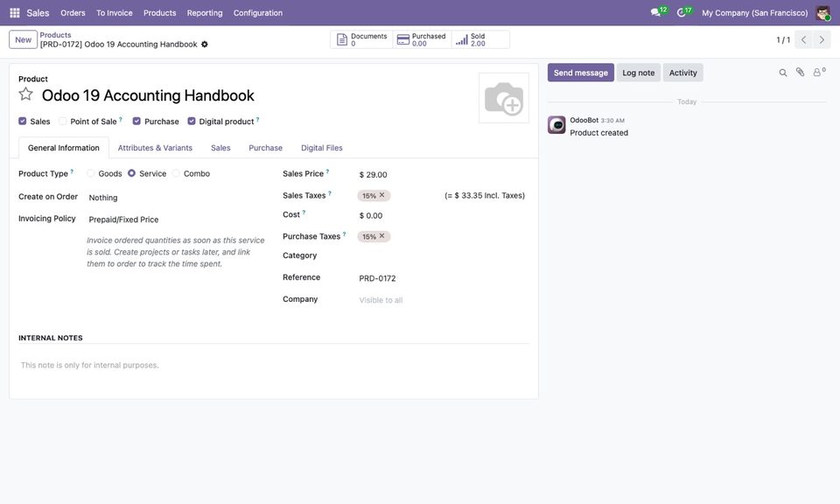Open the Purchased stat button
Viewport: 840px width, 504px height.
point(422,39)
